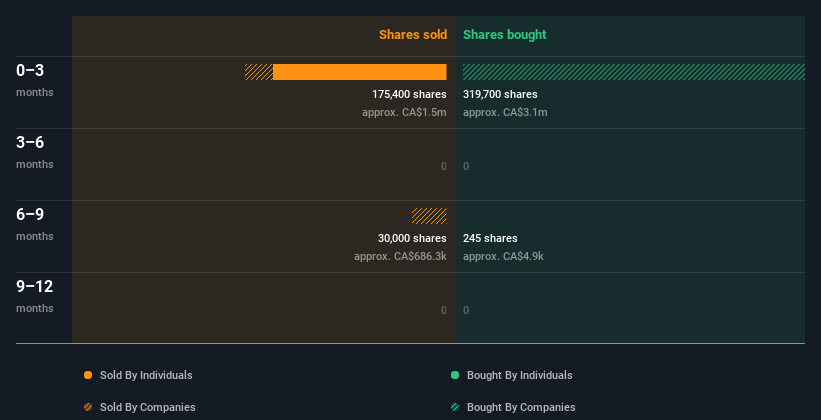Image resolution: width=821 pixels, height=420 pixels.
Task: Click the Shares bought column header
Action: (x=504, y=35)
